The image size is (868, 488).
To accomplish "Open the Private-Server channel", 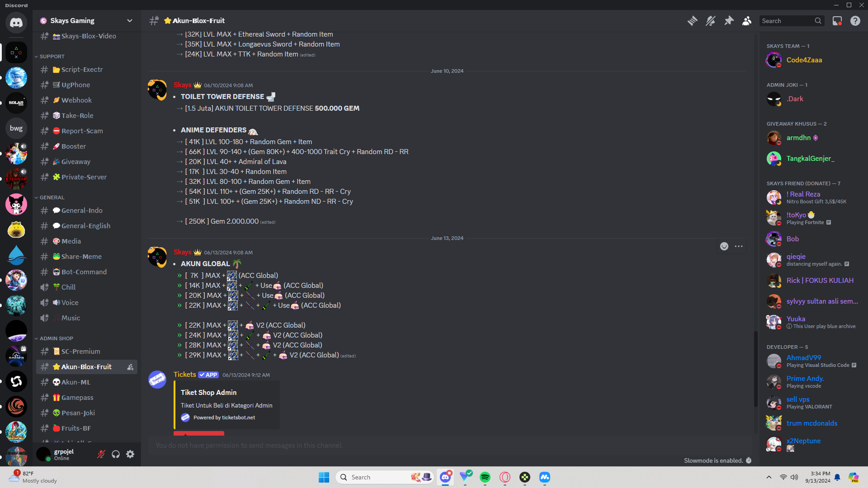I will click(87, 177).
